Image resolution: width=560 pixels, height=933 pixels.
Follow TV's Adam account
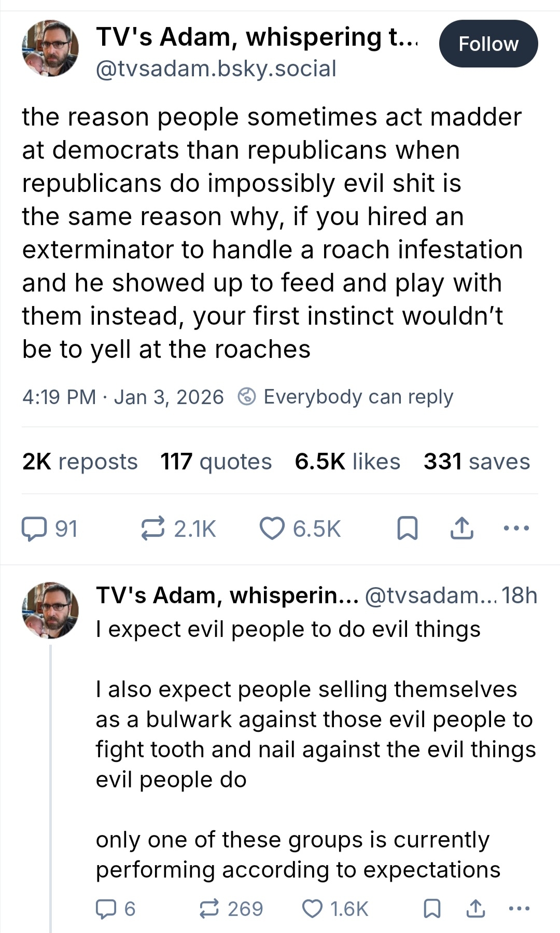[488, 44]
